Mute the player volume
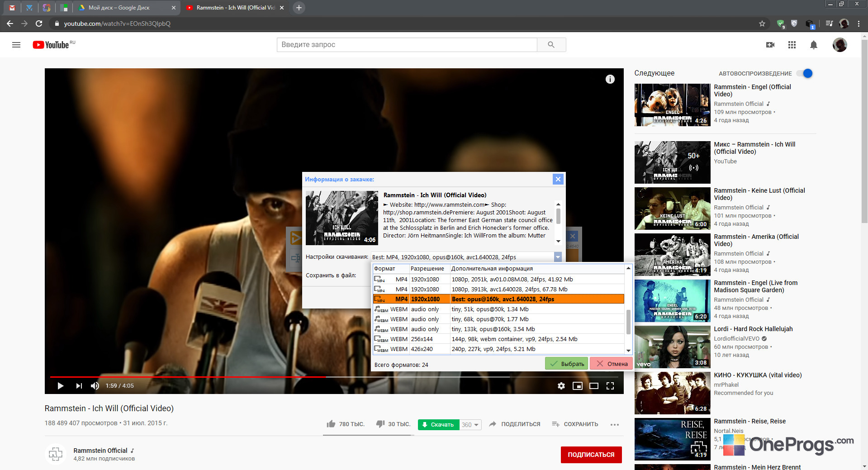The height and width of the screenshot is (470, 868). point(95,386)
